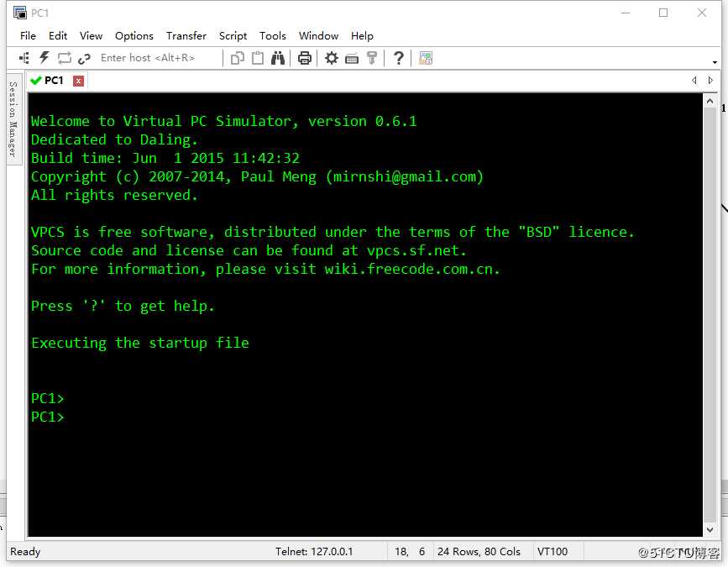The width and height of the screenshot is (728, 567).
Task: Click the Reconnect session icon
Action: click(64, 58)
